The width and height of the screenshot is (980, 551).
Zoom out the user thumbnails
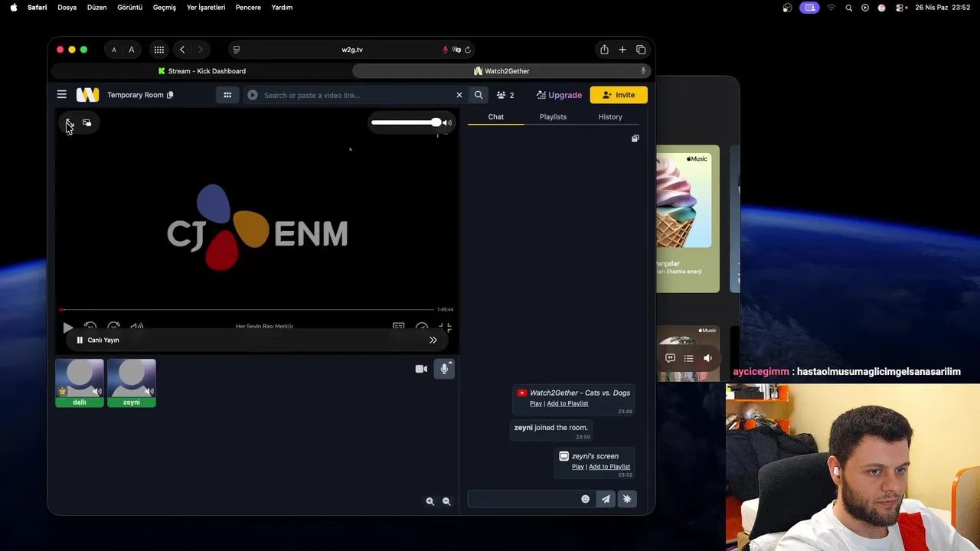[446, 501]
